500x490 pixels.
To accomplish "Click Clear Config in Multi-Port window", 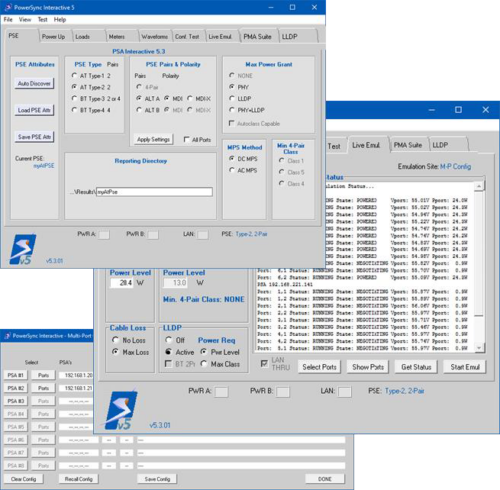I will pyautogui.click(x=23, y=479).
